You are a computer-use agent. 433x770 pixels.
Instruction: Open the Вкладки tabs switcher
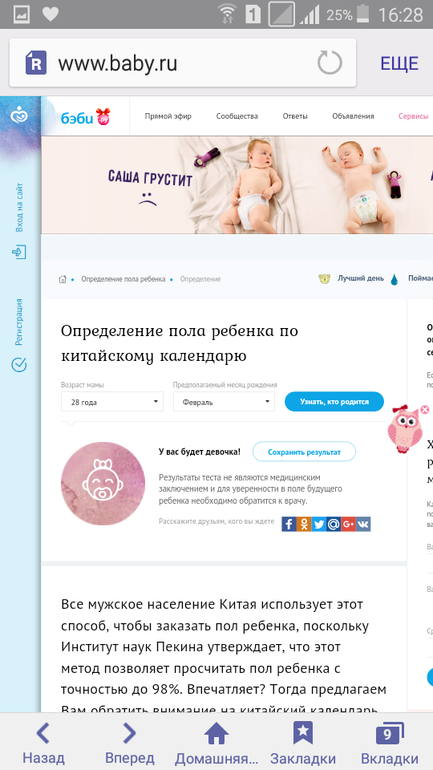point(389,743)
